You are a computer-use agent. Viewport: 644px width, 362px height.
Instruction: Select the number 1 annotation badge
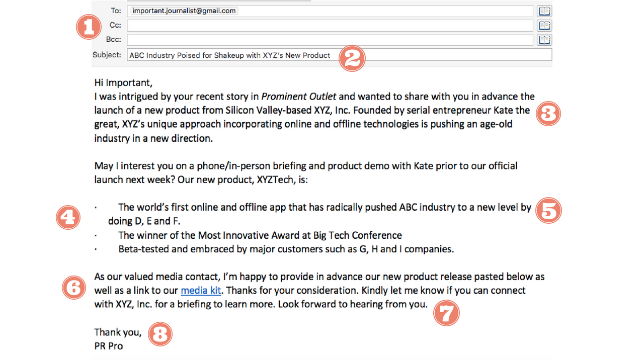[x=89, y=27]
